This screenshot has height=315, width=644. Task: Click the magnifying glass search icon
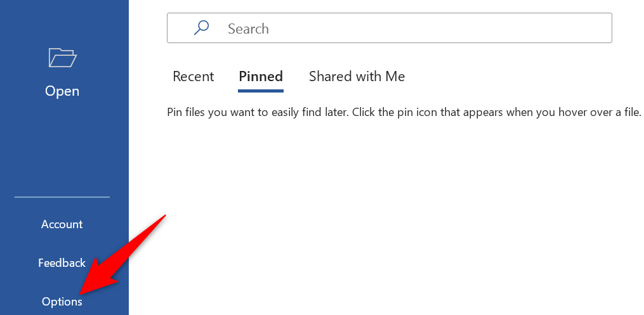tap(201, 28)
